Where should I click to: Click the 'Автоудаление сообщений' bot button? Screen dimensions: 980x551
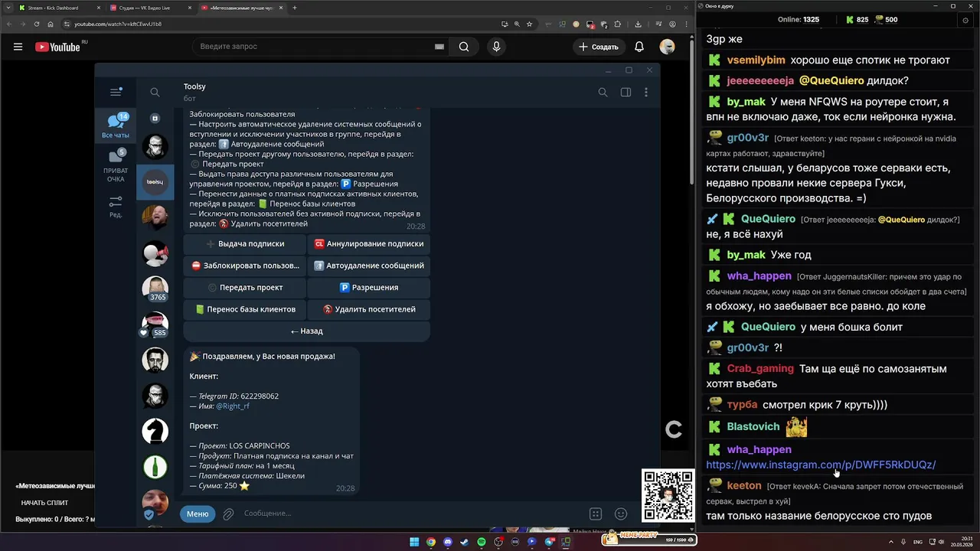click(x=368, y=266)
